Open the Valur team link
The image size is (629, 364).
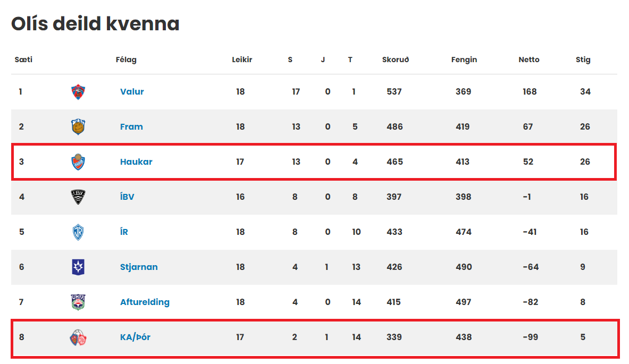point(132,91)
